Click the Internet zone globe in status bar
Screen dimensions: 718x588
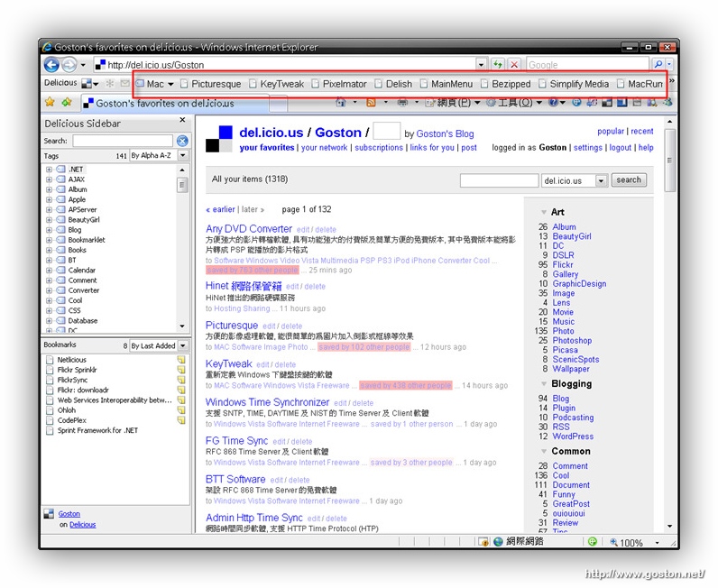pos(498,542)
